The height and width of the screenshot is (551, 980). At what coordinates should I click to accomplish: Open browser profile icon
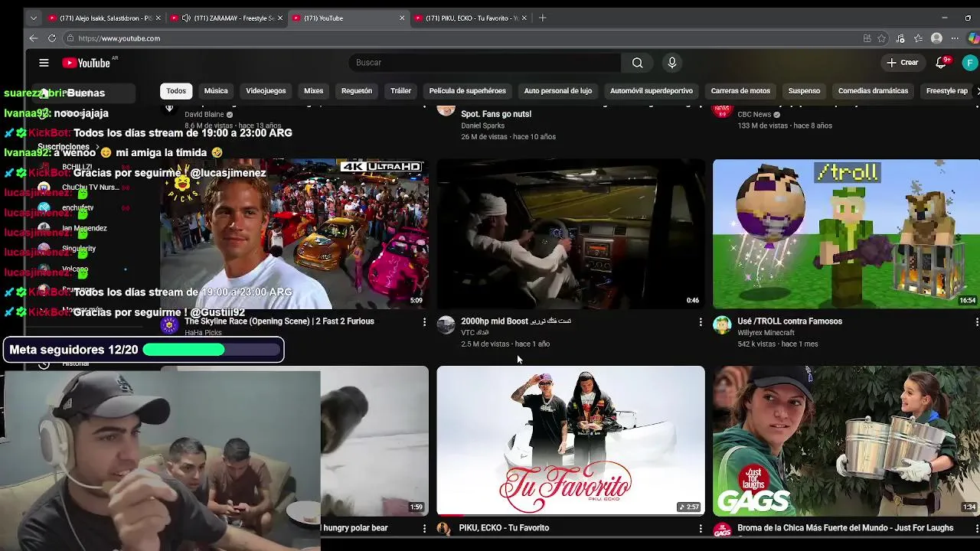(936, 38)
